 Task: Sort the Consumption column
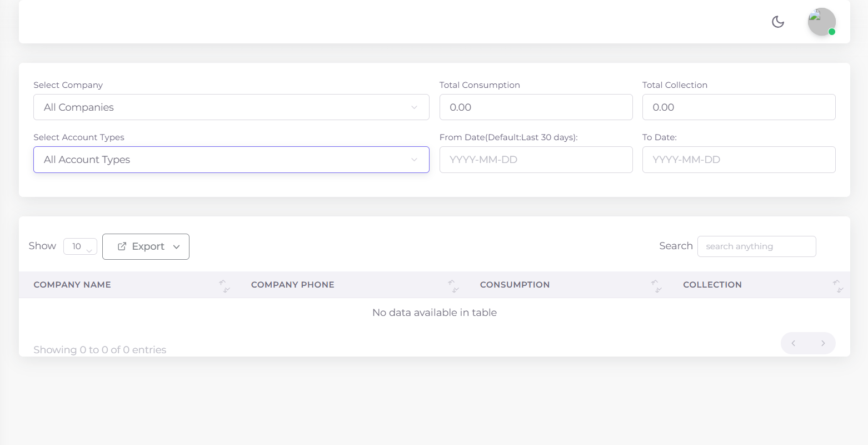click(657, 285)
